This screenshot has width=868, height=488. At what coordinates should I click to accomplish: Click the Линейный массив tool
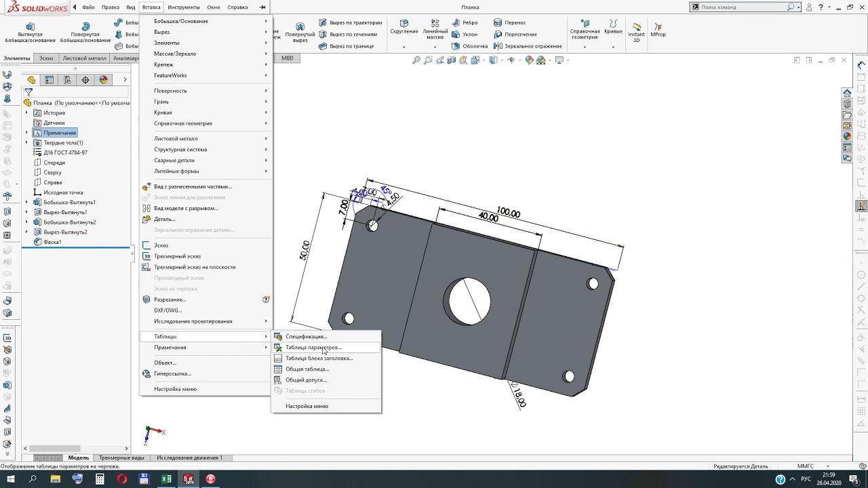pyautogui.click(x=435, y=30)
